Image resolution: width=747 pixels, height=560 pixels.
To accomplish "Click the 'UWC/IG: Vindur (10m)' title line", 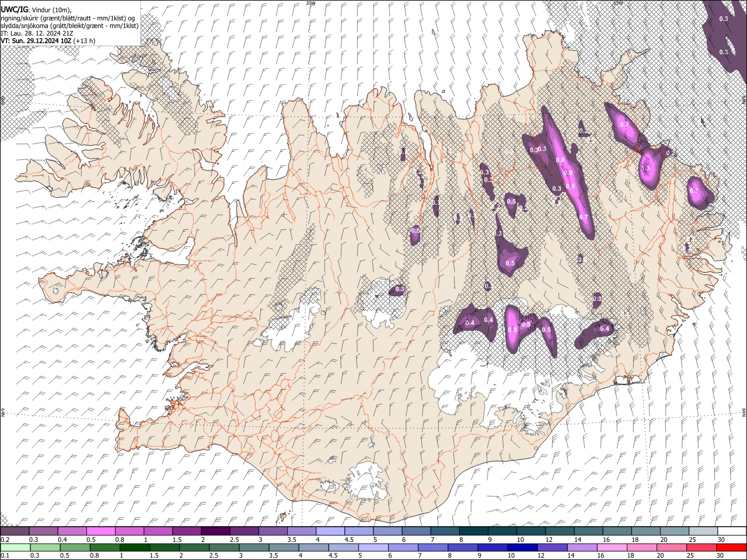I will coord(36,10).
